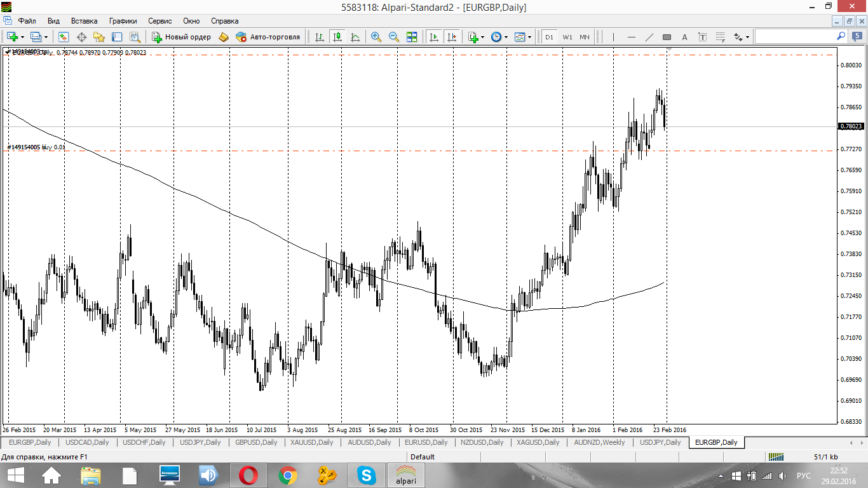The image size is (868, 488).
Task: Open the new chart toolbar icon
Action: pyautogui.click(x=11, y=37)
